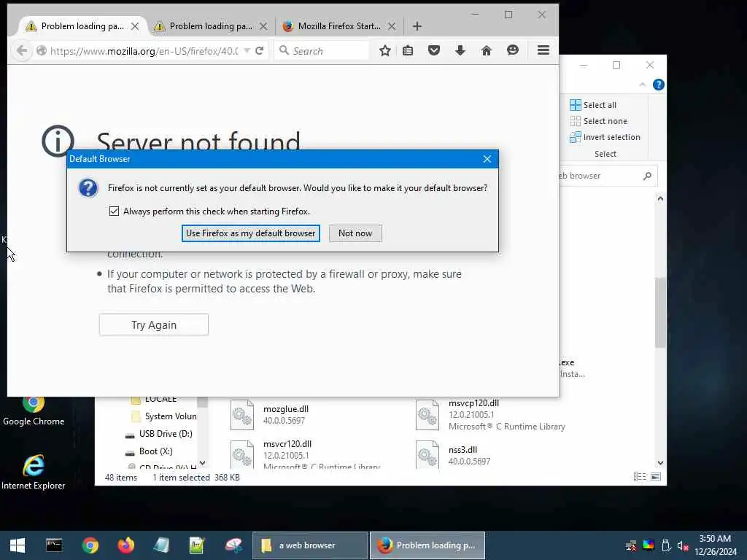This screenshot has width=747, height=560.
Task: Launch Chrome from the taskbar
Action: (x=90, y=545)
